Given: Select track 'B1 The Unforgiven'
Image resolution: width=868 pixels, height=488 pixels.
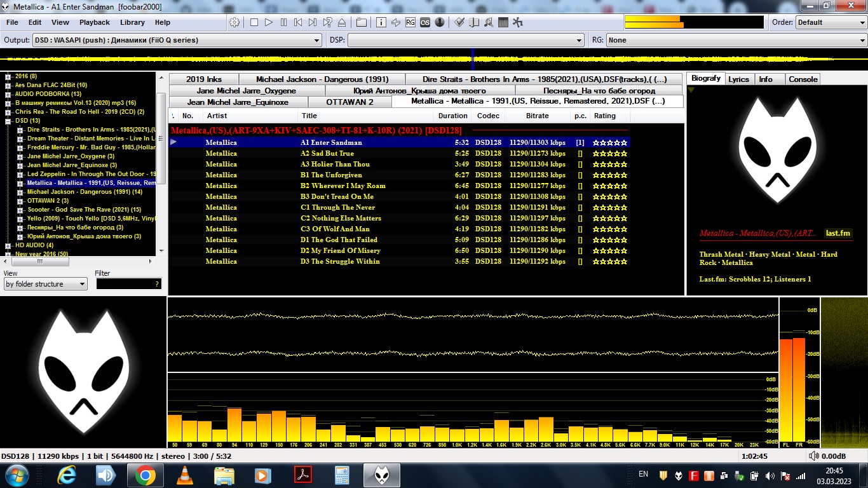Looking at the screenshot, I should click(x=399, y=175).
